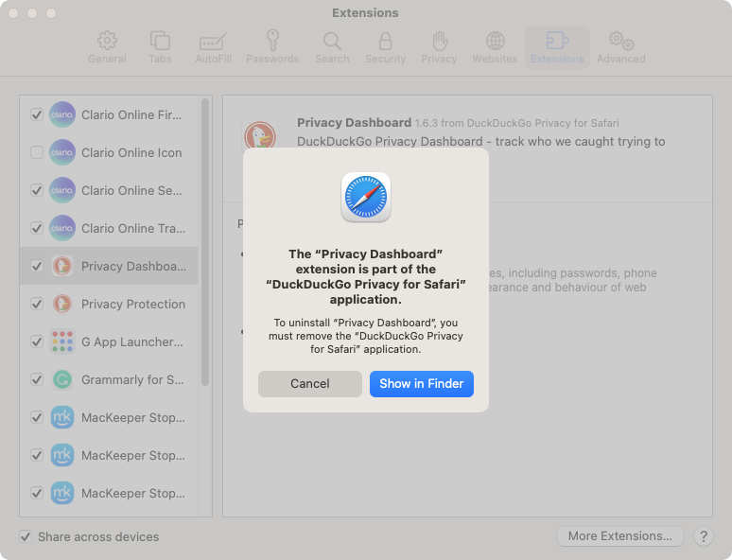Open the Passwords key icon
This screenshot has width=732, height=560.
point(272,40)
